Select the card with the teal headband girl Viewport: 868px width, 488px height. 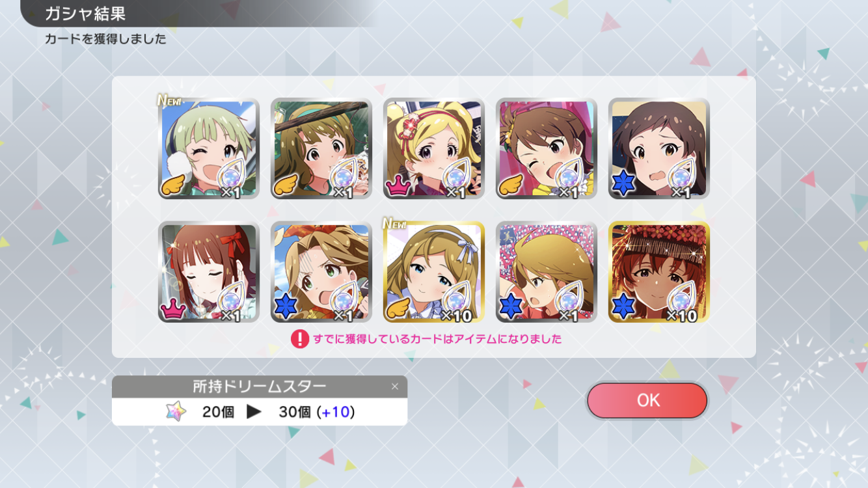pos(321,148)
